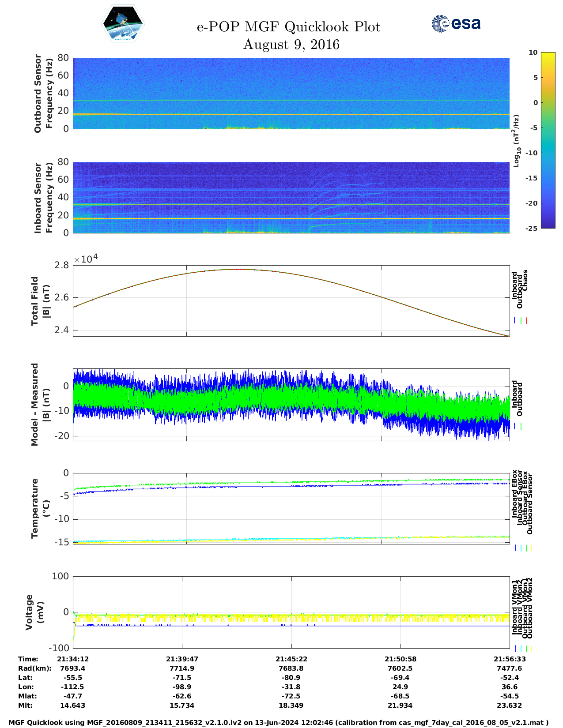563x728 pixels.
Task: Click the Log10 (nT²/Hz) colorbar label
Action: 516,141
